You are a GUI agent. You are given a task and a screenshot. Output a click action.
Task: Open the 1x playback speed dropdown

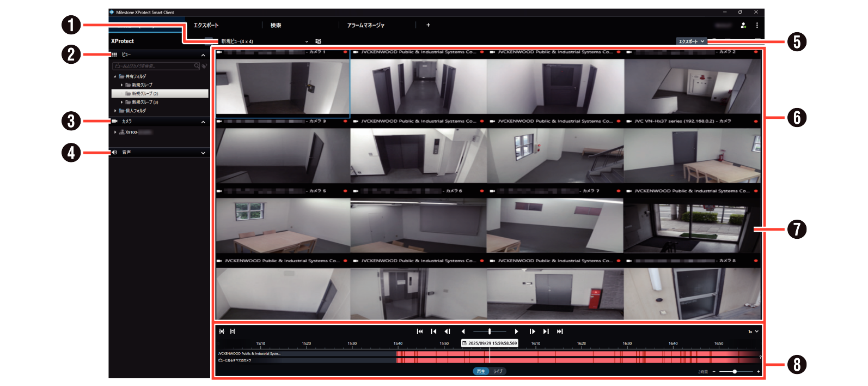[x=753, y=331]
